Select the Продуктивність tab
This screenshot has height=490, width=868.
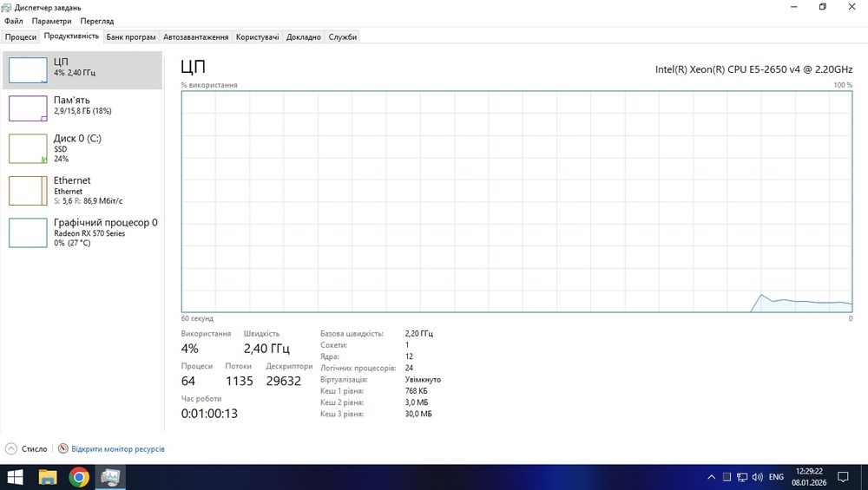point(71,36)
